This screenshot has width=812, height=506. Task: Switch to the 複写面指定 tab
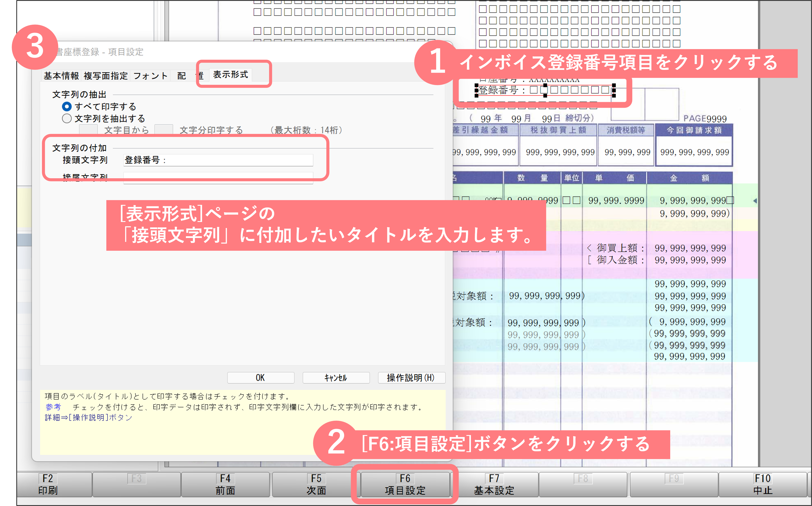[106, 76]
